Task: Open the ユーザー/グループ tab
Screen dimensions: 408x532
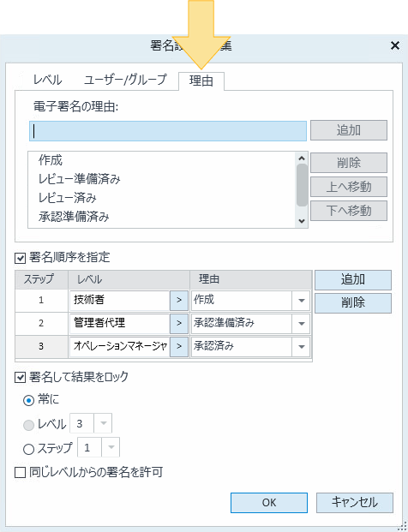Action: (x=125, y=80)
